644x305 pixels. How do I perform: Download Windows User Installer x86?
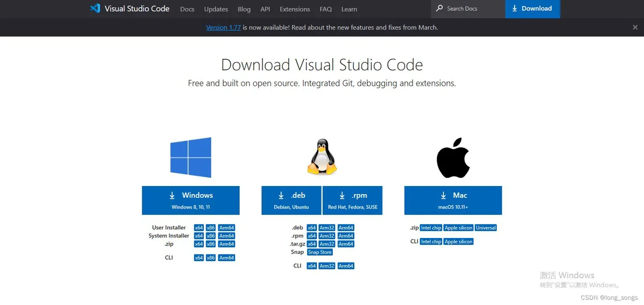click(x=211, y=228)
